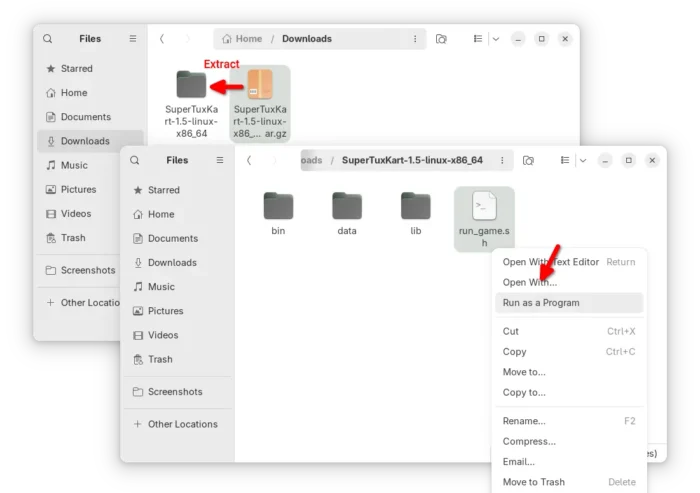700x493 pixels.
Task: Click Compress... in the context menu
Action: [x=529, y=441]
